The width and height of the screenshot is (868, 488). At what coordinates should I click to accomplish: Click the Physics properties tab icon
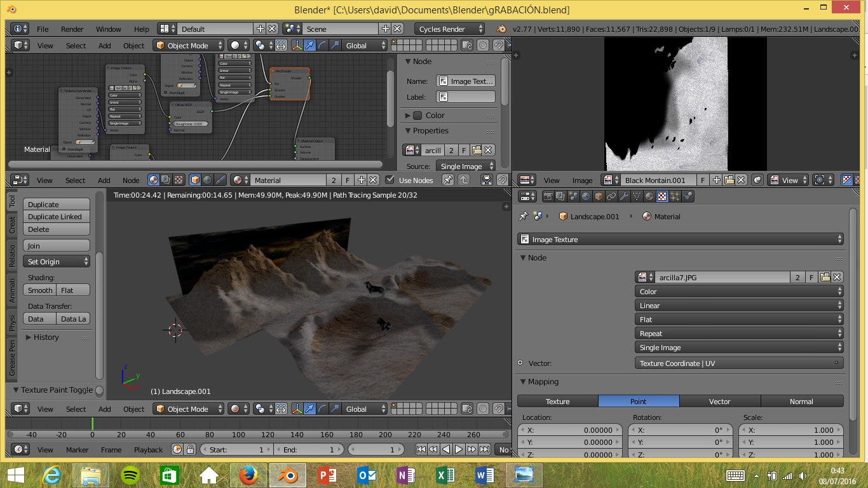(688, 196)
